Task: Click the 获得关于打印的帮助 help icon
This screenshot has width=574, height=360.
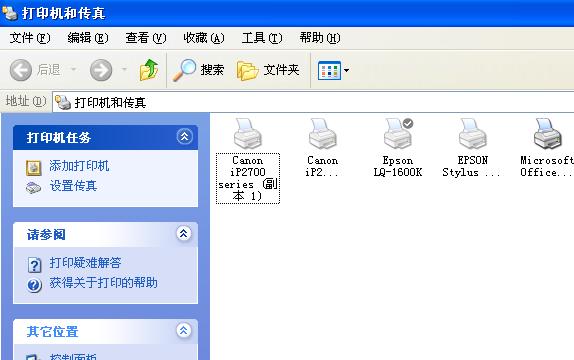Action: tap(34, 285)
